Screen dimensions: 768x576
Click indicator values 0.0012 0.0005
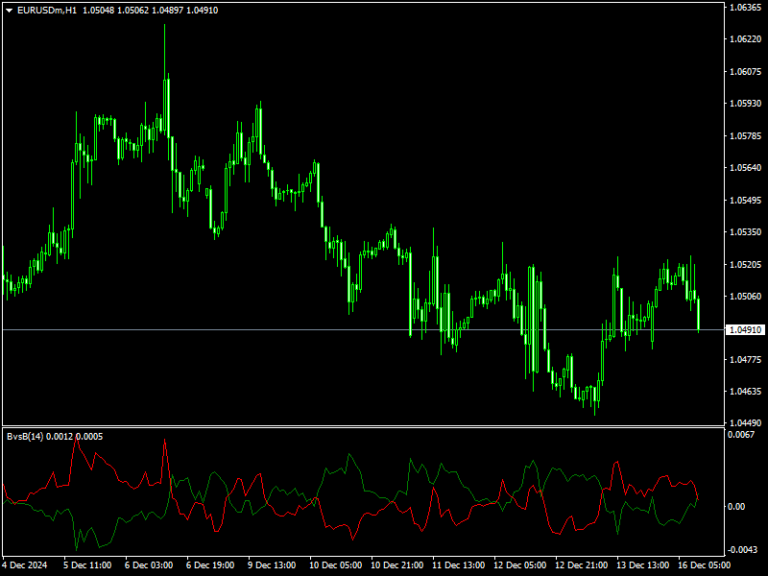[x=74, y=436]
